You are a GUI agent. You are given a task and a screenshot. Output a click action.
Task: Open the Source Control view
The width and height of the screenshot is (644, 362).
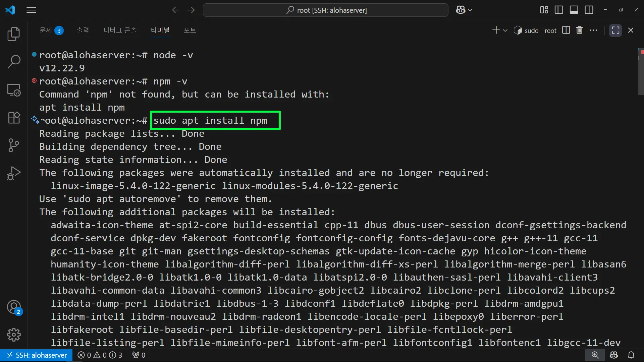point(14,145)
